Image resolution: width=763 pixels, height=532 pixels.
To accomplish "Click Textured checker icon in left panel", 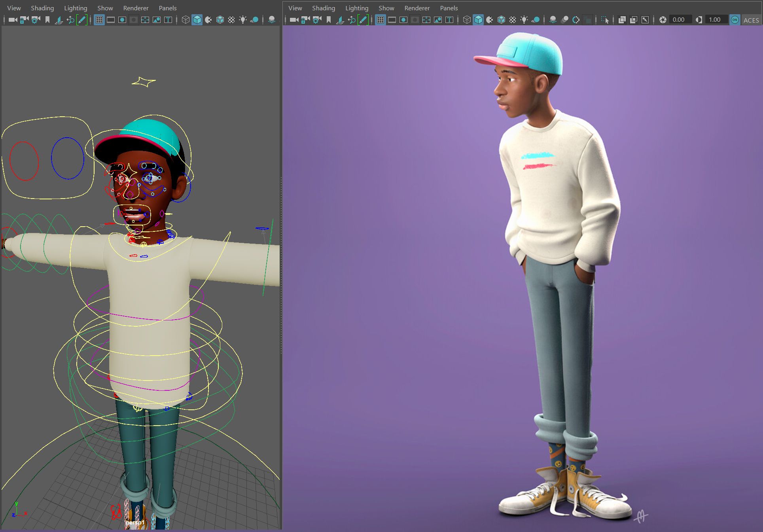I will click(231, 20).
